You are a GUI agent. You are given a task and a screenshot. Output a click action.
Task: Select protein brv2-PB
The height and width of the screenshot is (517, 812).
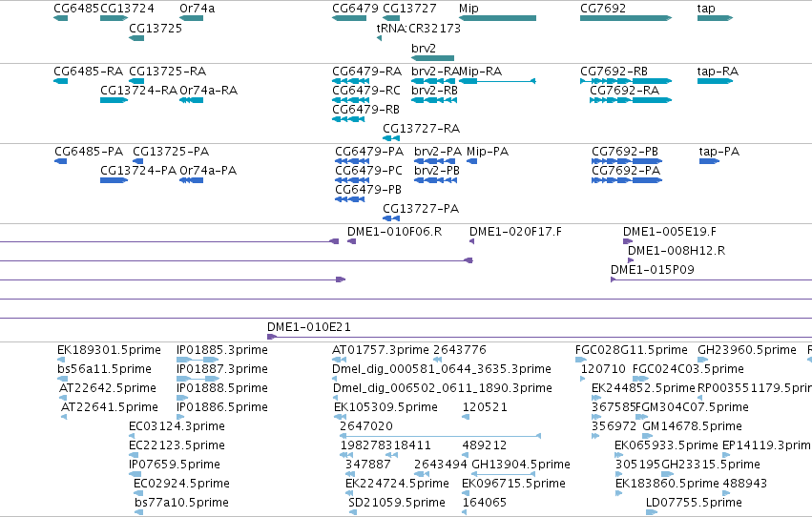[x=435, y=180]
